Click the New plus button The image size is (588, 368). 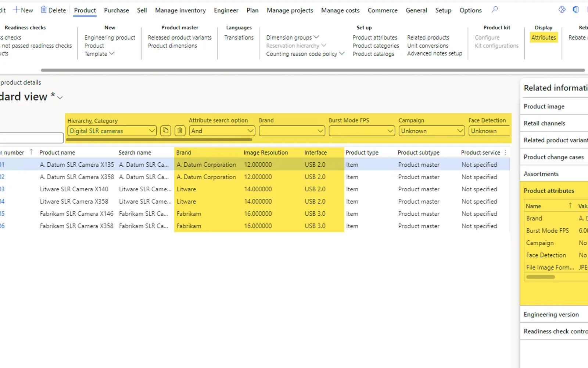[23, 10]
